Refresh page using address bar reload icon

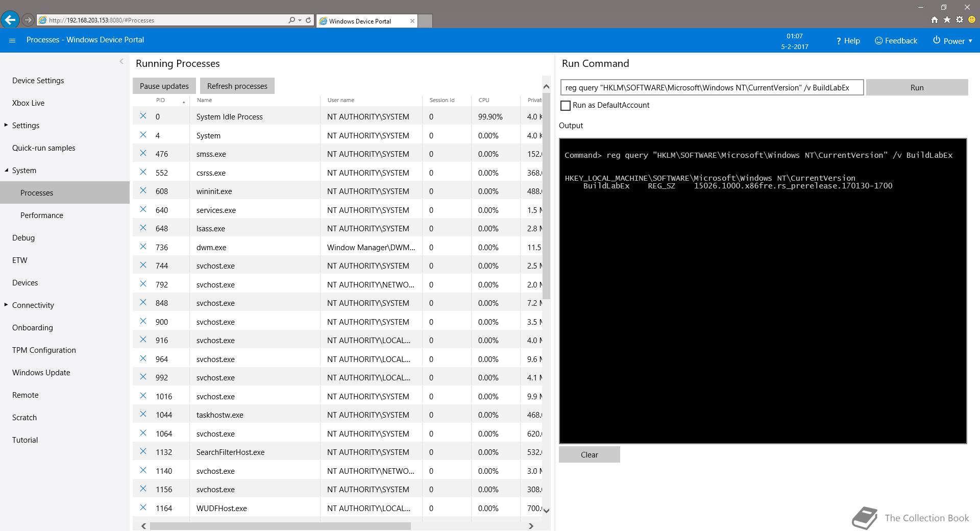[x=308, y=20]
